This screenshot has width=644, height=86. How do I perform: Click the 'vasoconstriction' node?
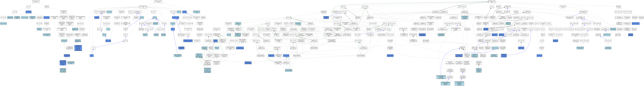click(x=521, y=41)
